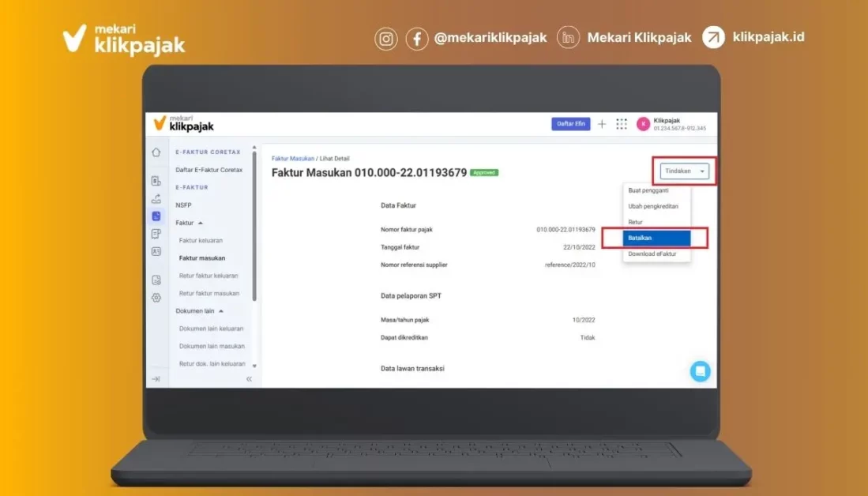Image resolution: width=868 pixels, height=496 pixels.
Task: Click the Daftar Efin button
Action: point(571,124)
